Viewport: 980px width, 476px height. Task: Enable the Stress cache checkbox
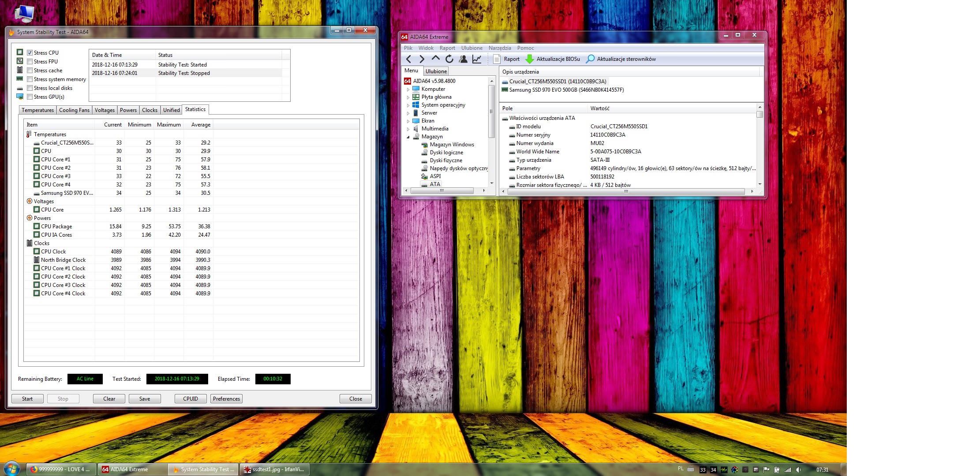pyautogui.click(x=30, y=71)
